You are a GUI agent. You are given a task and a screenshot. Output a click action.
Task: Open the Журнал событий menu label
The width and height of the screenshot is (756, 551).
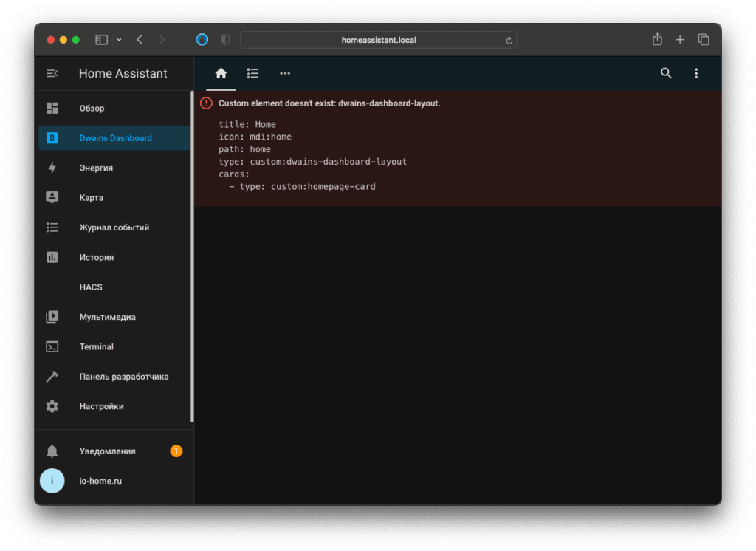pos(114,227)
